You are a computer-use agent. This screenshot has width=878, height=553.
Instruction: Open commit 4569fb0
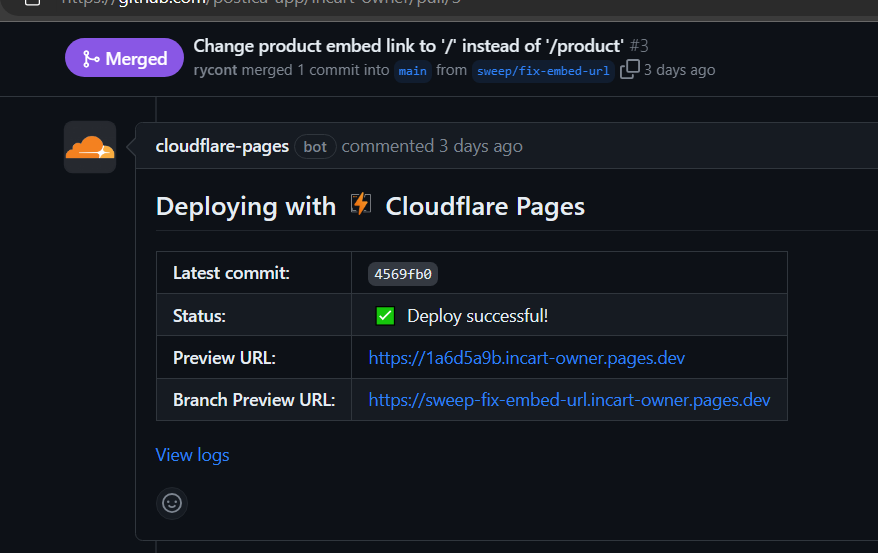(x=405, y=274)
